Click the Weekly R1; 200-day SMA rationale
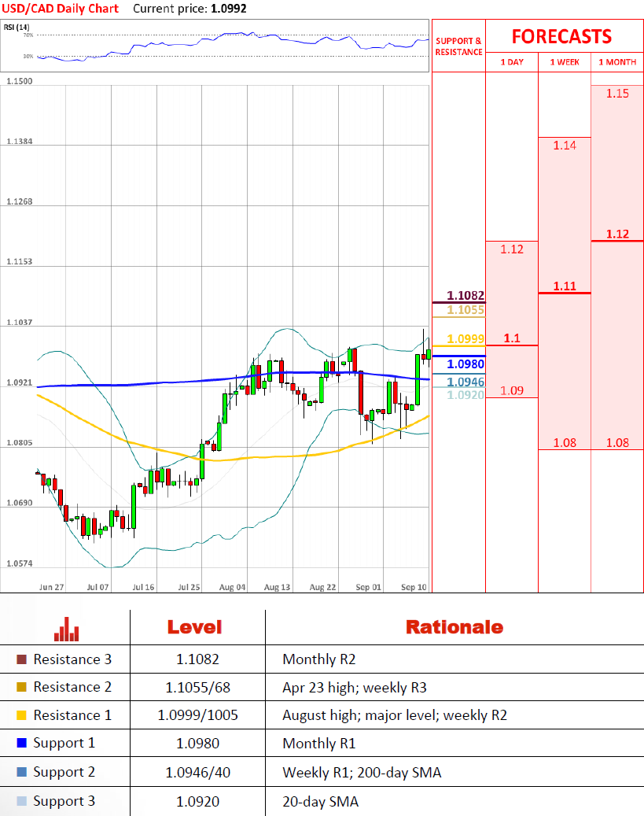The width and height of the screenshot is (644, 816). point(362,773)
